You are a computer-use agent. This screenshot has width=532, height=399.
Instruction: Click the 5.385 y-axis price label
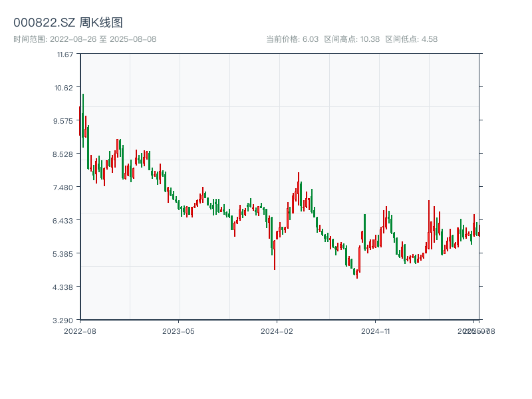click(x=65, y=253)
